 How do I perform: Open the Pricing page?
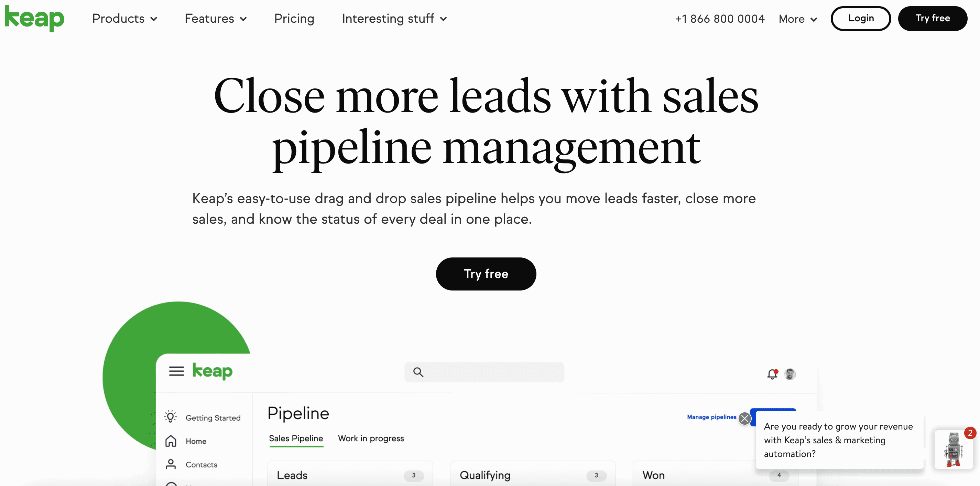tap(294, 19)
